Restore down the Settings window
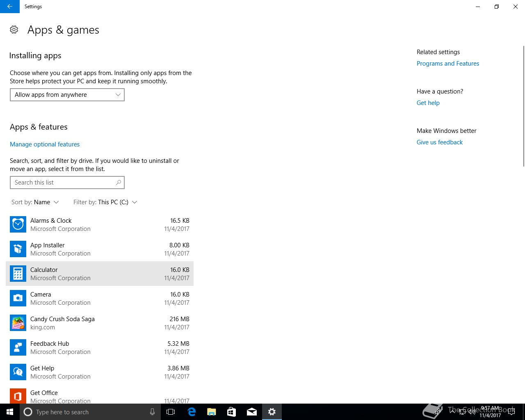 (497, 7)
